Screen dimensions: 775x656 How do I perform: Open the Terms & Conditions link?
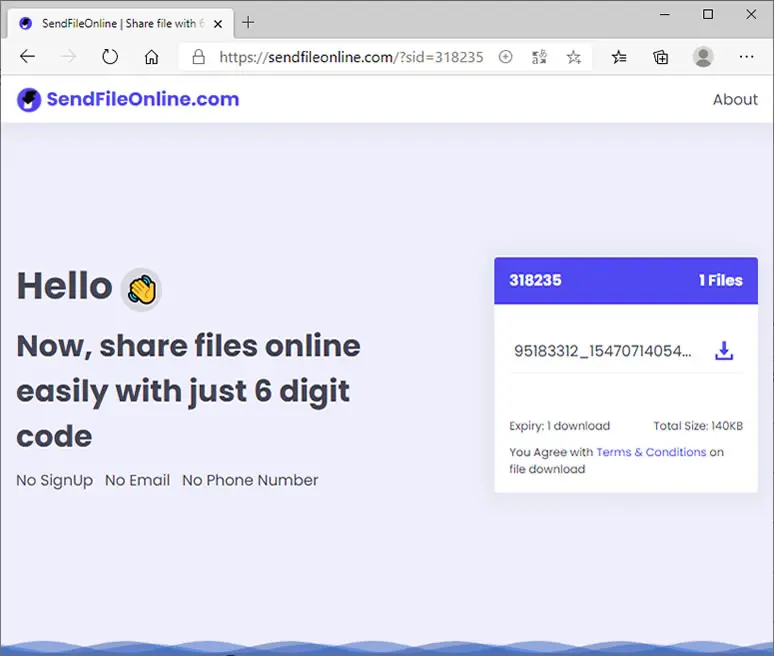coord(651,452)
